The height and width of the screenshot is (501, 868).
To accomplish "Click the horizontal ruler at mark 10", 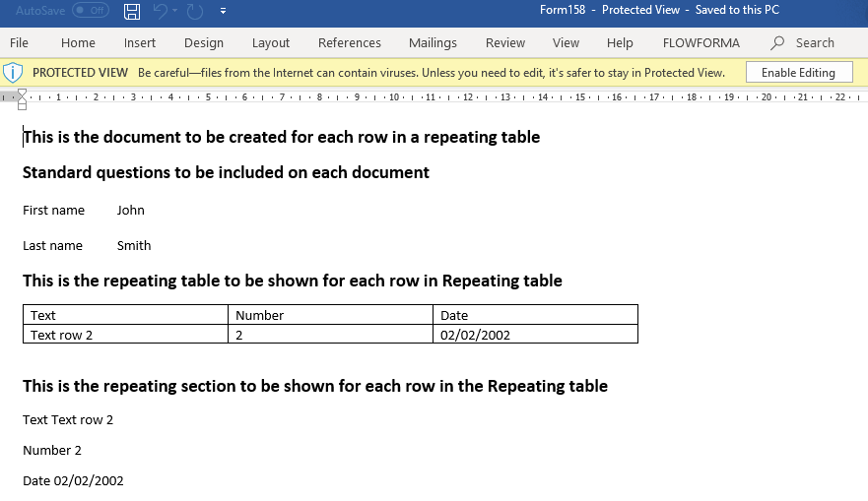I will pos(393,97).
